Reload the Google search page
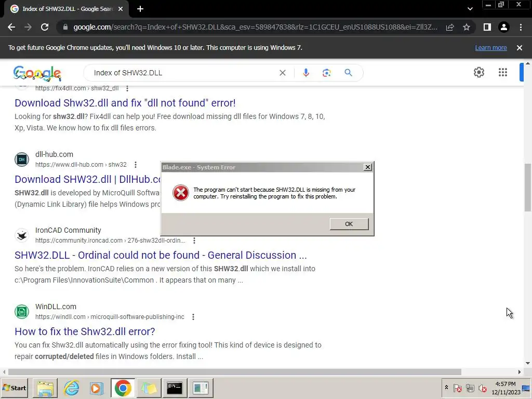 pos(45,27)
